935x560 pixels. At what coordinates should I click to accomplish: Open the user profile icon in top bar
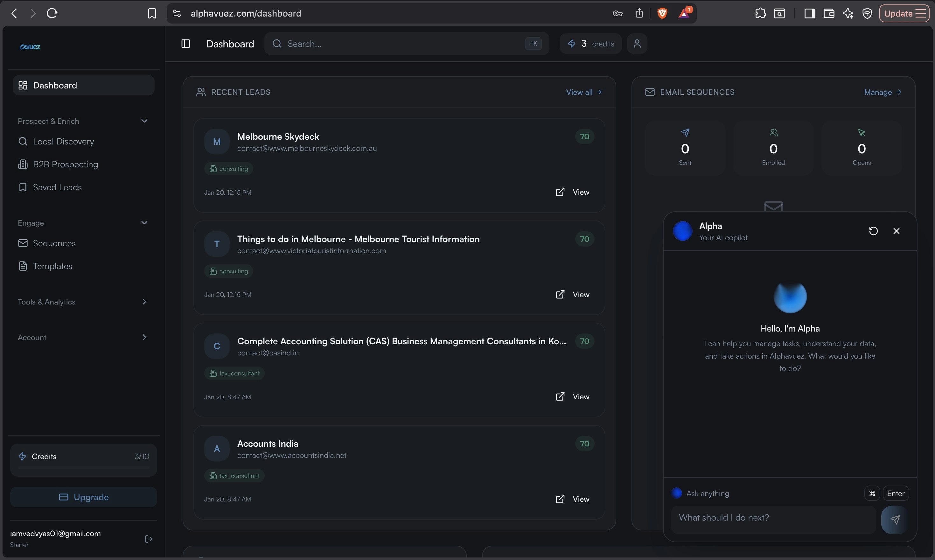click(637, 43)
